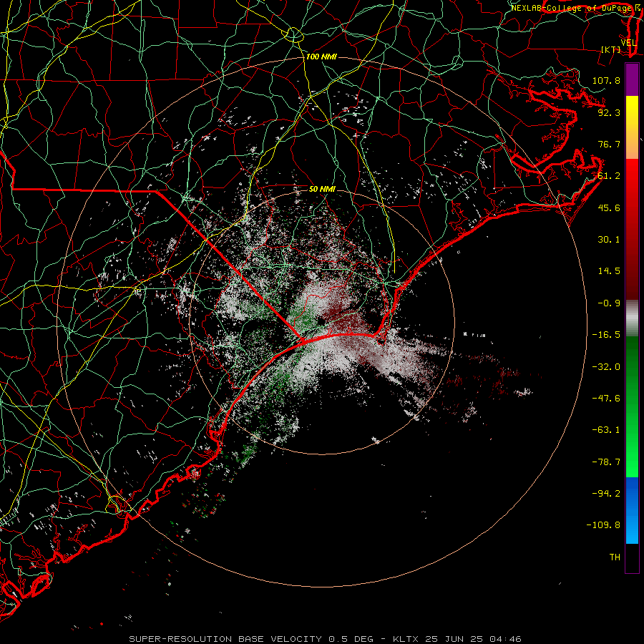
Task: Pick the green inbound segment of color bar
Action: (632, 406)
